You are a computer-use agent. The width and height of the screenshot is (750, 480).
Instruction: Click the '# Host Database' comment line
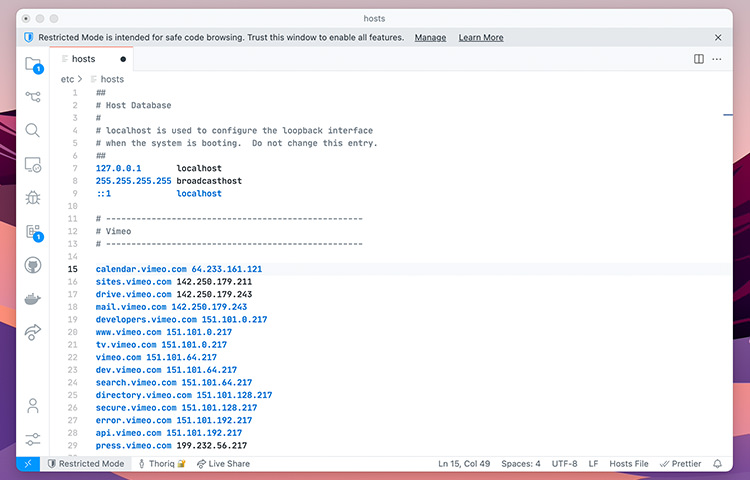pos(133,105)
